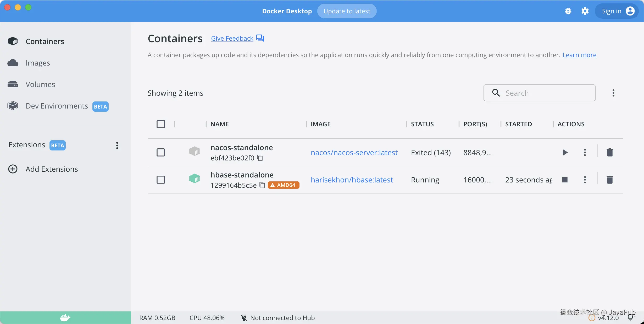Click the v4.12.0 version label
This screenshot has height=324, width=644.
(x=608, y=318)
